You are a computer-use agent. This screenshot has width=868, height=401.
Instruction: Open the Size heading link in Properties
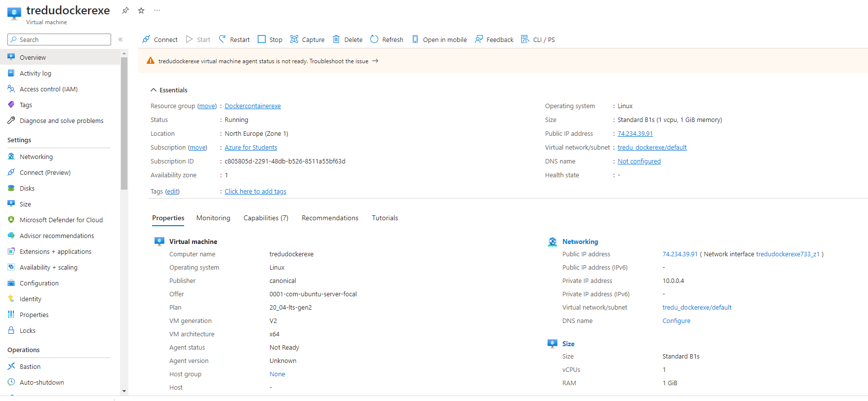[568, 344]
